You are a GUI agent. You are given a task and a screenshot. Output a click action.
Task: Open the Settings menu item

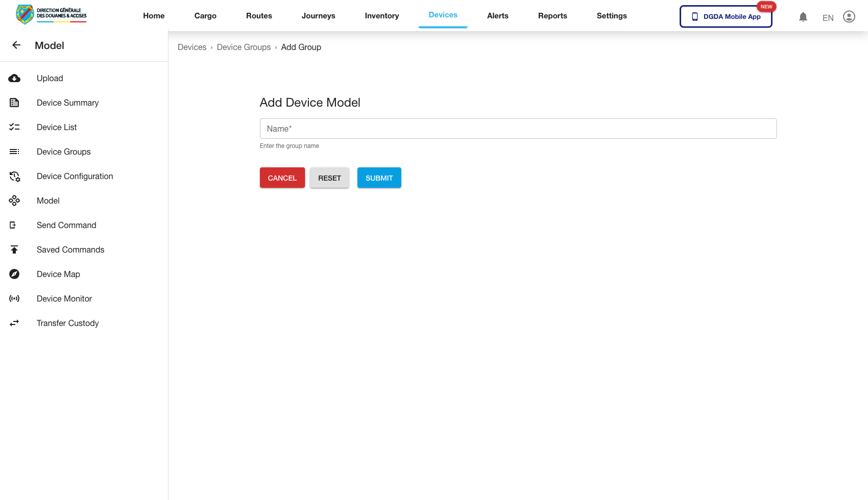(x=611, y=16)
